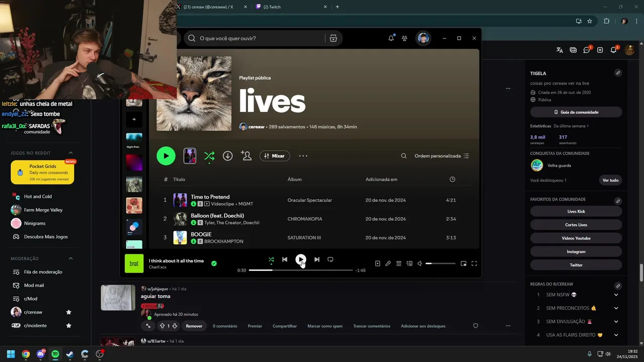This screenshot has height=362, width=644.
Task: Sort by duration clock column header
Action: (452, 179)
